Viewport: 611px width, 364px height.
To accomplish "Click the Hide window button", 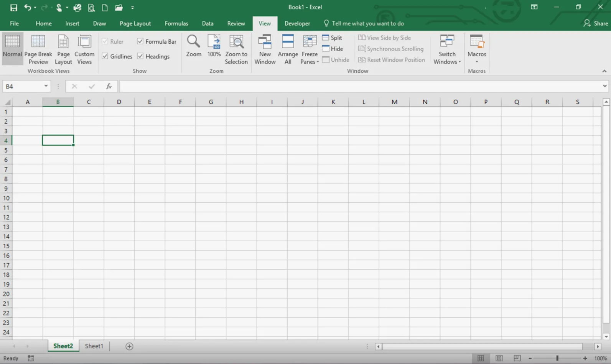I will pyautogui.click(x=333, y=49).
